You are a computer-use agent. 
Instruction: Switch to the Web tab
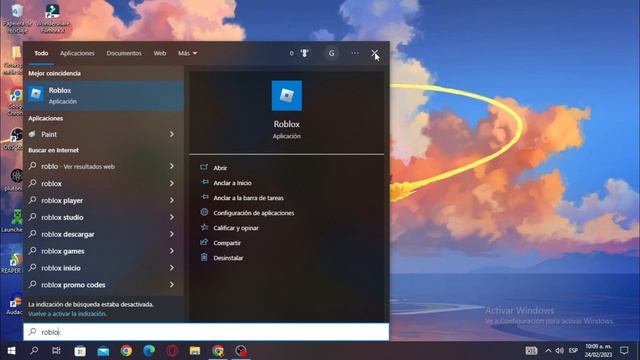160,53
